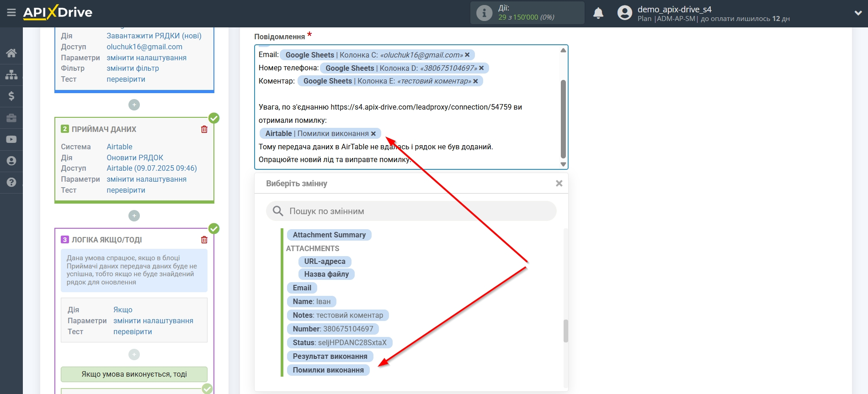
Task: Open Airtable (09.07.2025 09:46) access link
Action: [x=152, y=168]
